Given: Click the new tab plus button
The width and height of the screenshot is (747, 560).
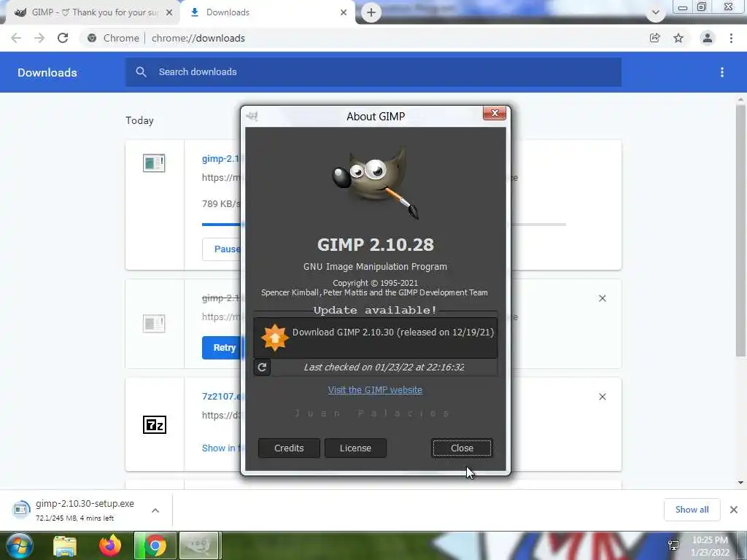Looking at the screenshot, I should click(x=371, y=12).
